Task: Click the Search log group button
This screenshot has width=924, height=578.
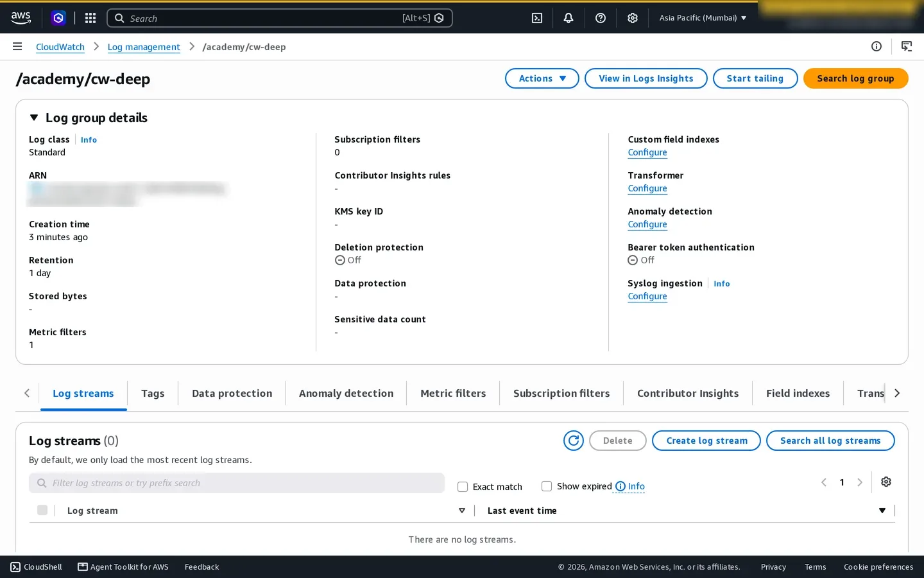Action: 855,78
